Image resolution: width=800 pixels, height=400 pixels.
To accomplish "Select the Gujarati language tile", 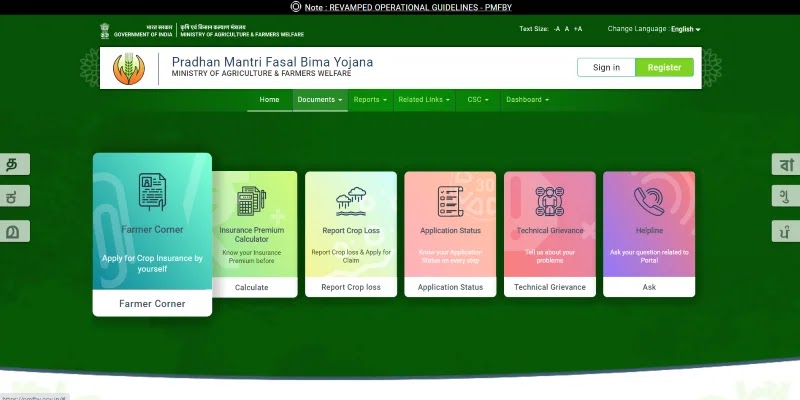I will (786, 196).
